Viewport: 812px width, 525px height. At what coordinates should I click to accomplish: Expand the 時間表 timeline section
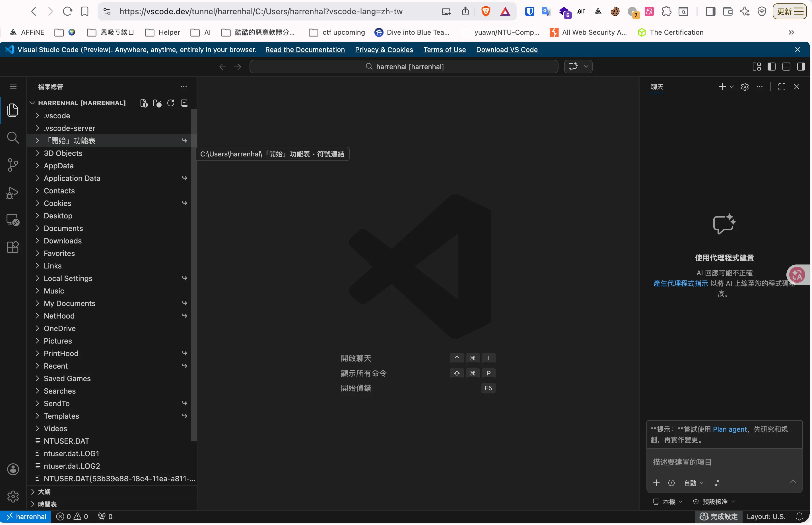pos(112,504)
